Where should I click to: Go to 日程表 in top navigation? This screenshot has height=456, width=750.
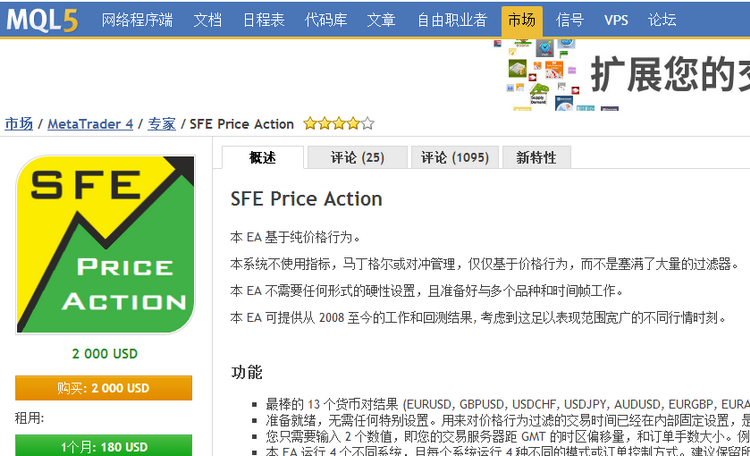(264, 20)
